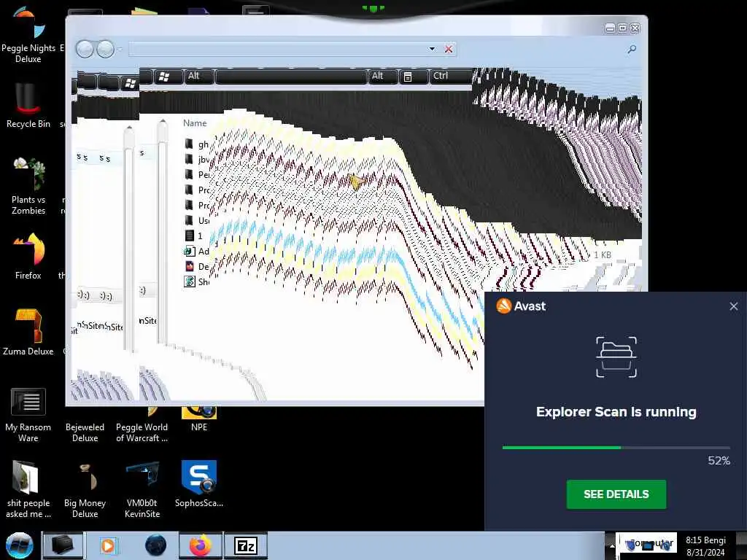Launch Big Money Deluxe desktop icon
The image size is (747, 560).
coord(85,491)
